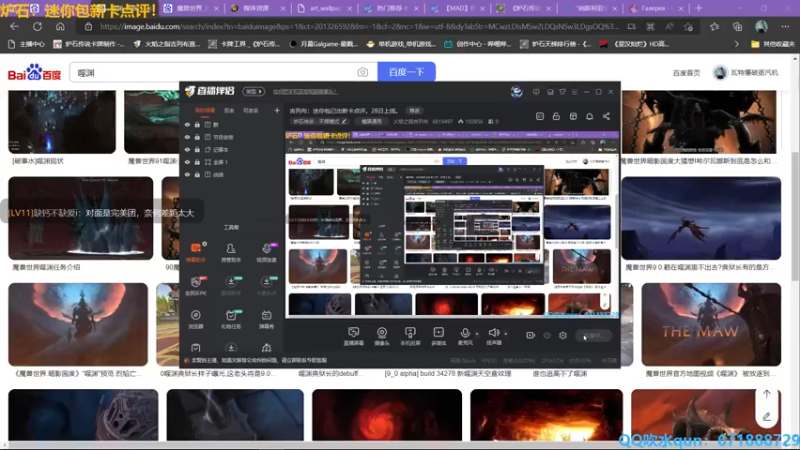Toggle visibility of the 战绩 layer
The height and width of the screenshot is (450, 800).
coord(187,174)
